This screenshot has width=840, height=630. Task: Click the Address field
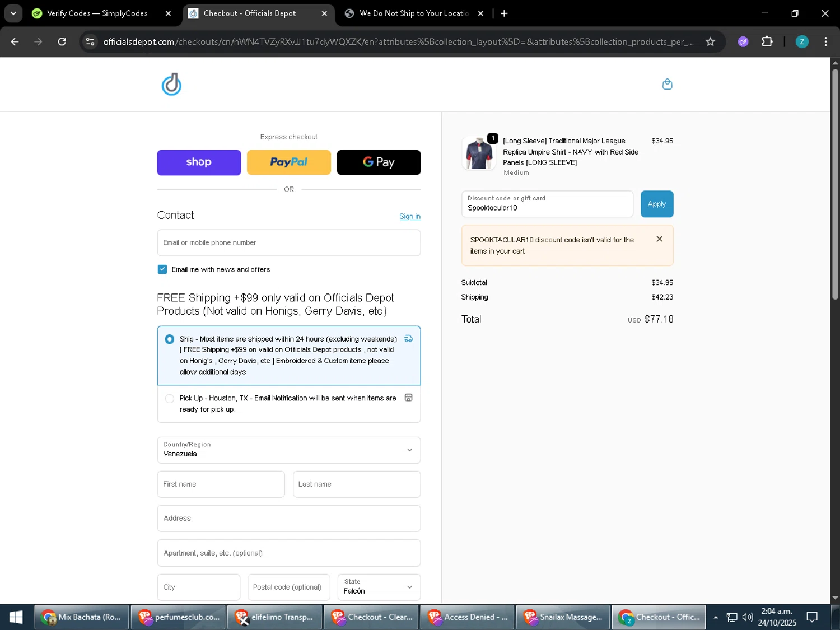[x=289, y=519]
